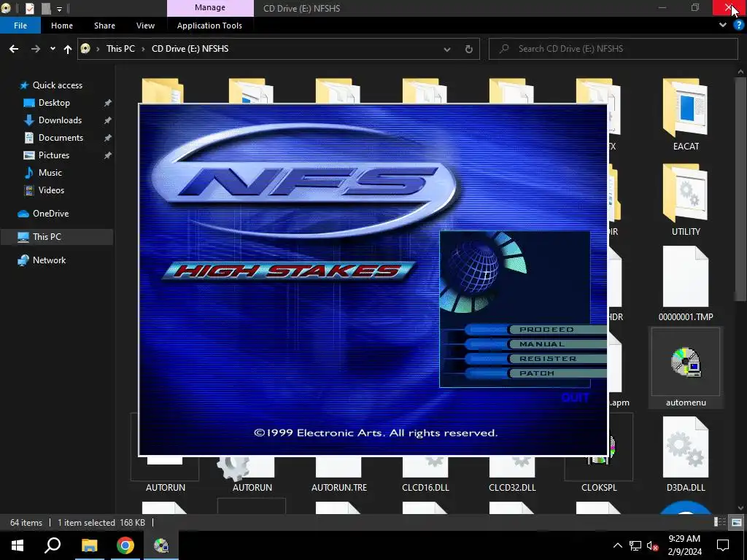
Task: Select the CLCD32.DLL file
Action: click(512, 477)
